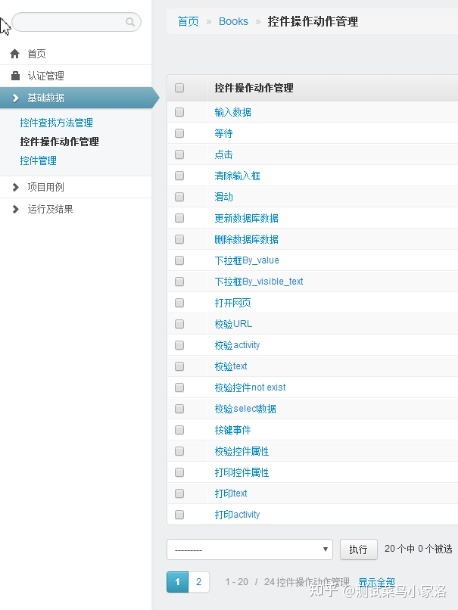
Task: Check the 按键事件 row checkbox
Action: pos(179,430)
